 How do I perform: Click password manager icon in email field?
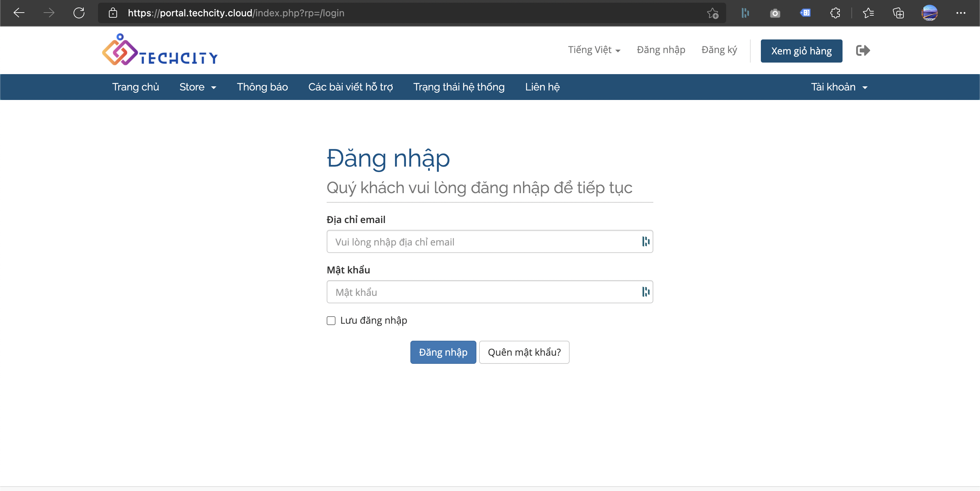[646, 241]
